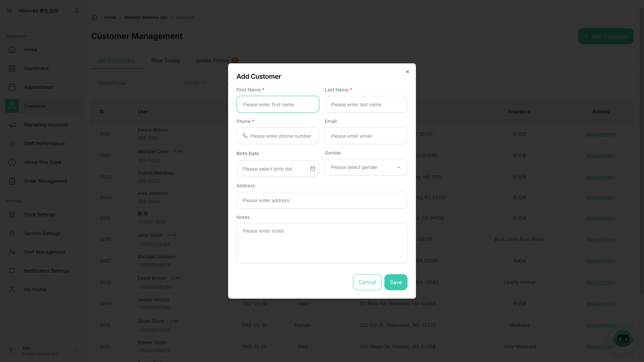Focus the Please enter address field

click(x=322, y=200)
